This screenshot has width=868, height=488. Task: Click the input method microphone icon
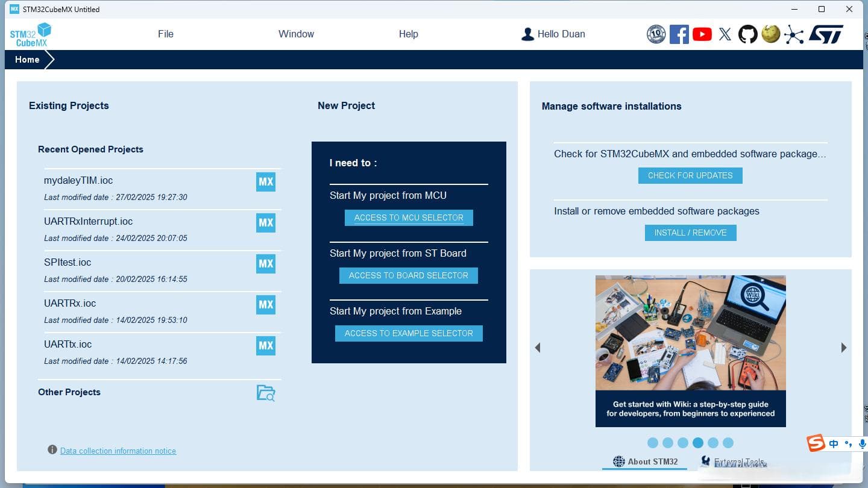click(863, 444)
